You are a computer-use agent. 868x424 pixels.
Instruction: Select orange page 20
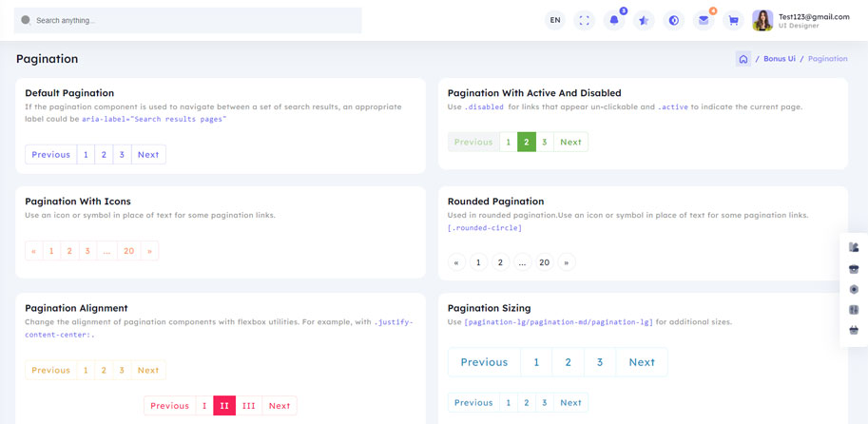coord(129,251)
